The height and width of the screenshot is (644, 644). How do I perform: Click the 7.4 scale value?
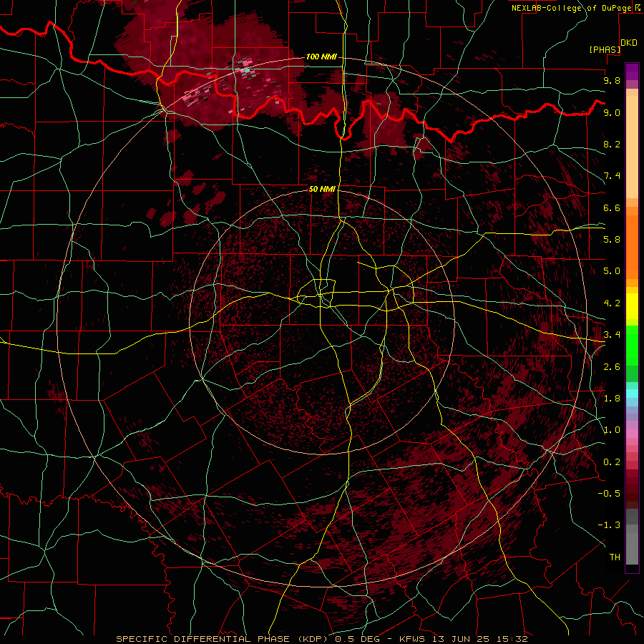click(x=612, y=176)
